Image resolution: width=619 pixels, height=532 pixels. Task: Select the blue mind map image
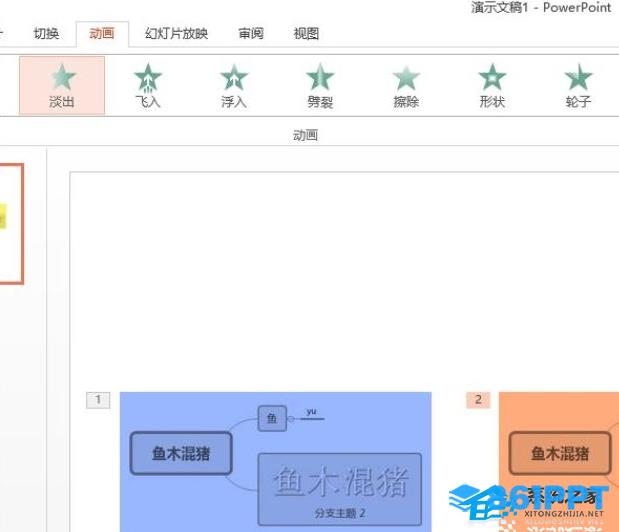pyautogui.click(x=276, y=462)
